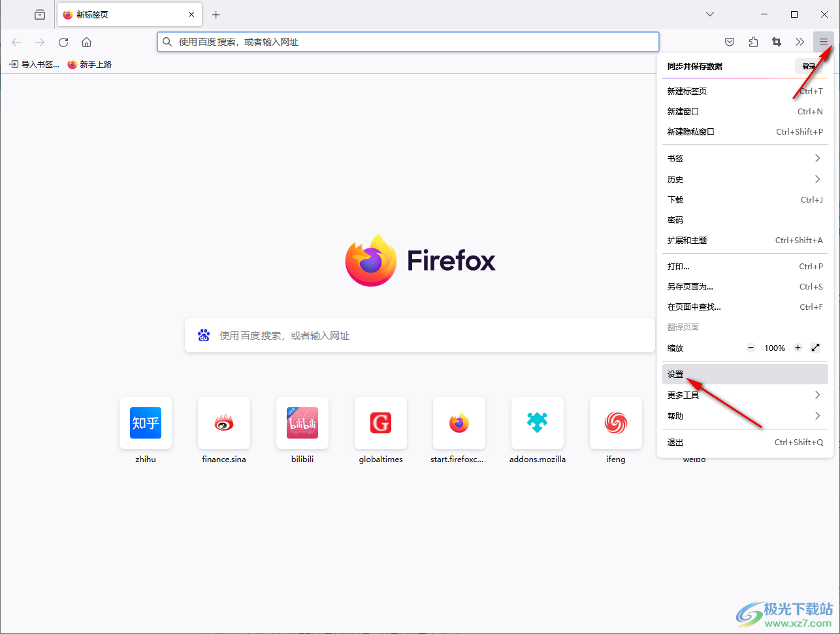Viewport: 840px width, 634px height.
Task: Click the address bar search magnifier icon
Action: point(167,42)
